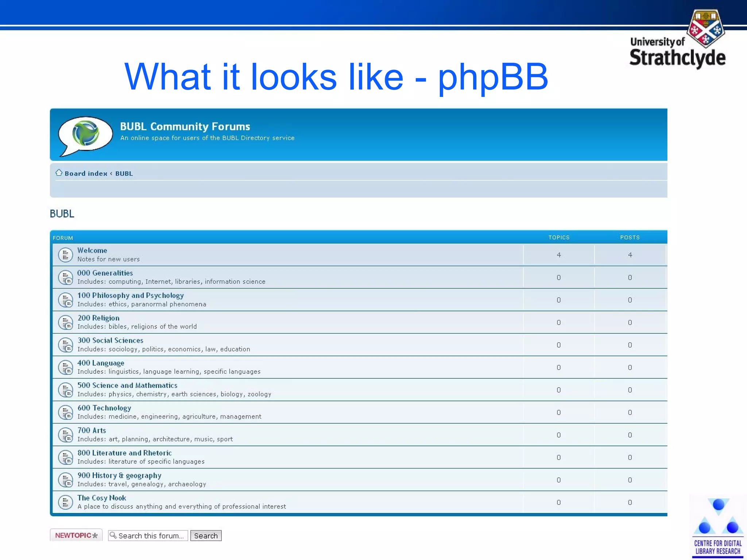Click the home icon beside Board index
Viewport: 747px width, 560px height.
tap(59, 172)
